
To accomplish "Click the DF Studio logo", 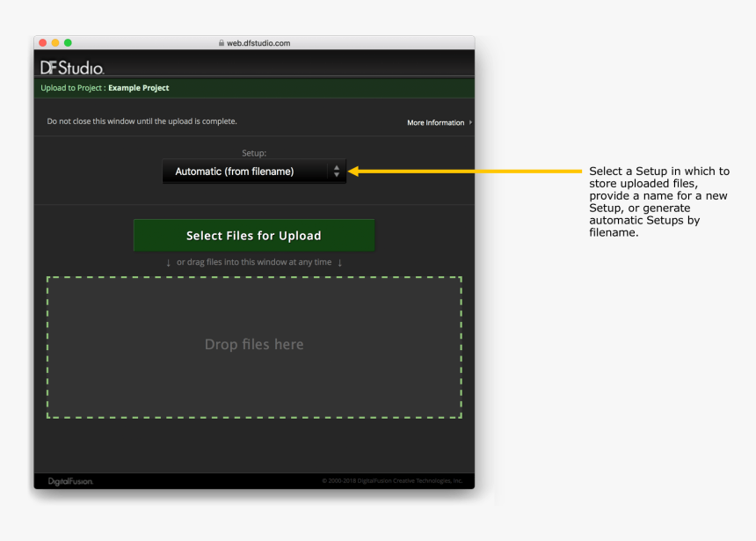I will point(72,68).
